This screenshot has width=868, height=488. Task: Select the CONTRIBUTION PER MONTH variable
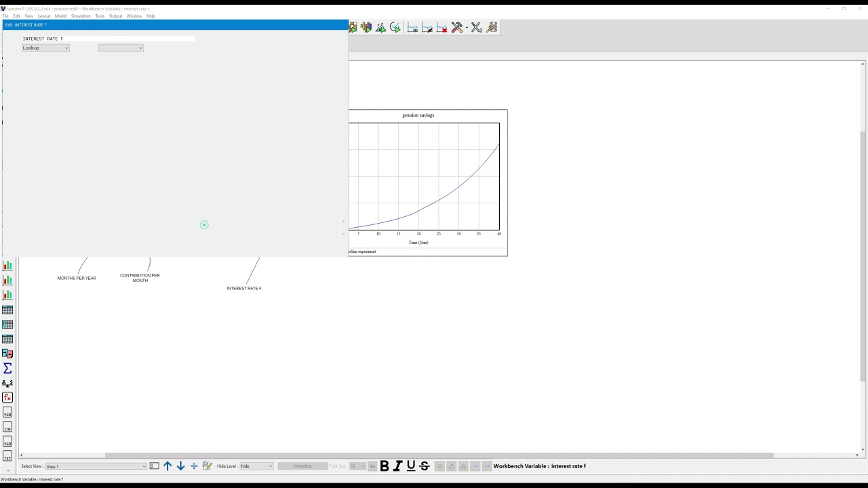[x=140, y=278]
